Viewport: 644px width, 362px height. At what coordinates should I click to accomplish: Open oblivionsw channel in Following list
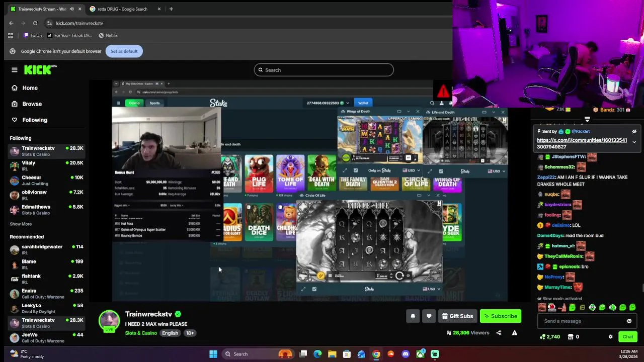pos(46,195)
